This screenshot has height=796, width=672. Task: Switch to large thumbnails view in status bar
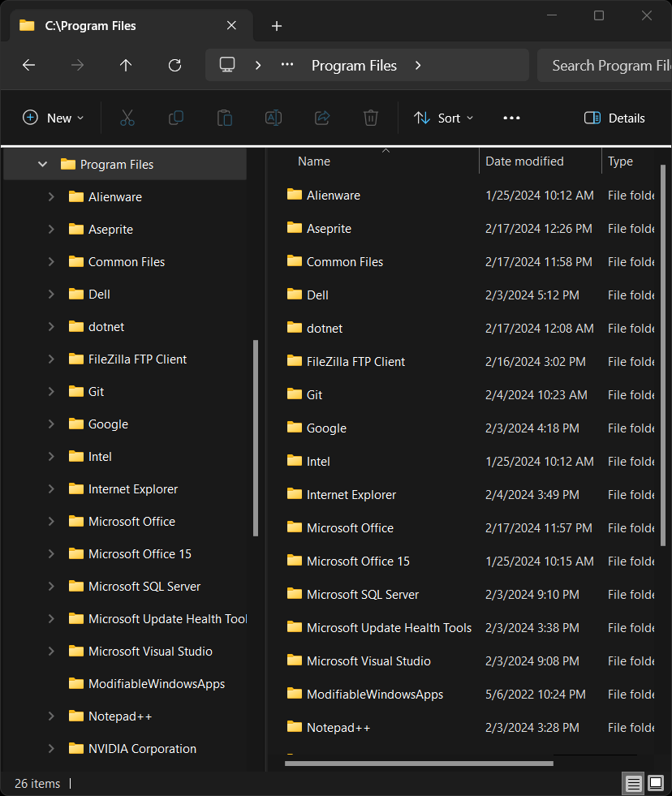pyautogui.click(x=656, y=783)
